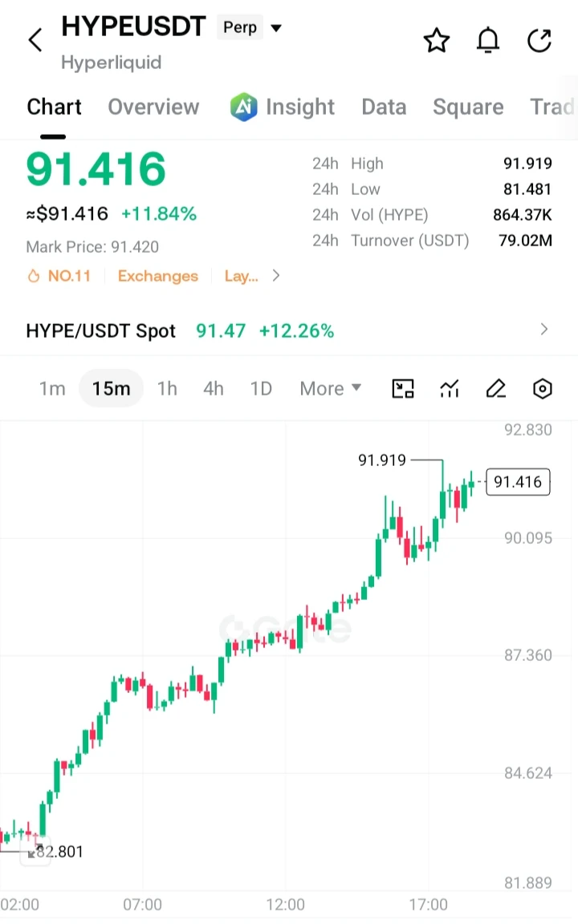Viewport: 578px width, 924px height.
Task: Tap the 84.624 price axis label
Action: click(528, 773)
